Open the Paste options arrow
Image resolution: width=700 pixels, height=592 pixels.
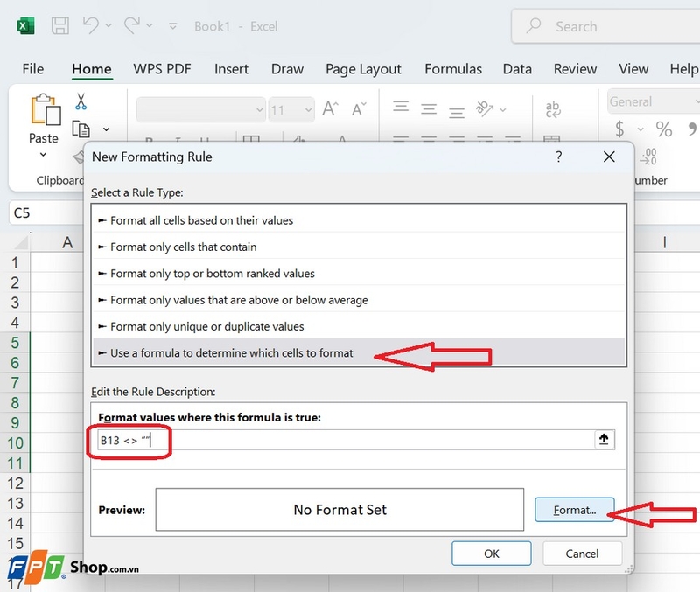(x=43, y=155)
